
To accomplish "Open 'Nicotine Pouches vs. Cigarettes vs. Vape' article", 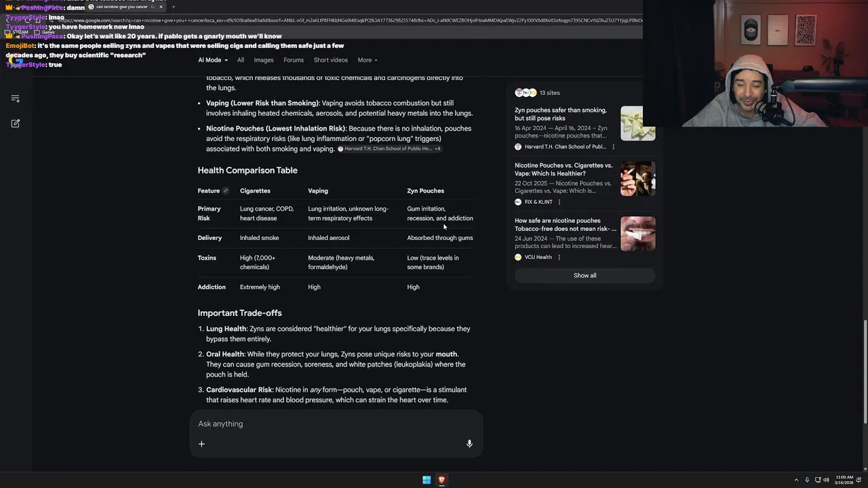I will [x=564, y=169].
